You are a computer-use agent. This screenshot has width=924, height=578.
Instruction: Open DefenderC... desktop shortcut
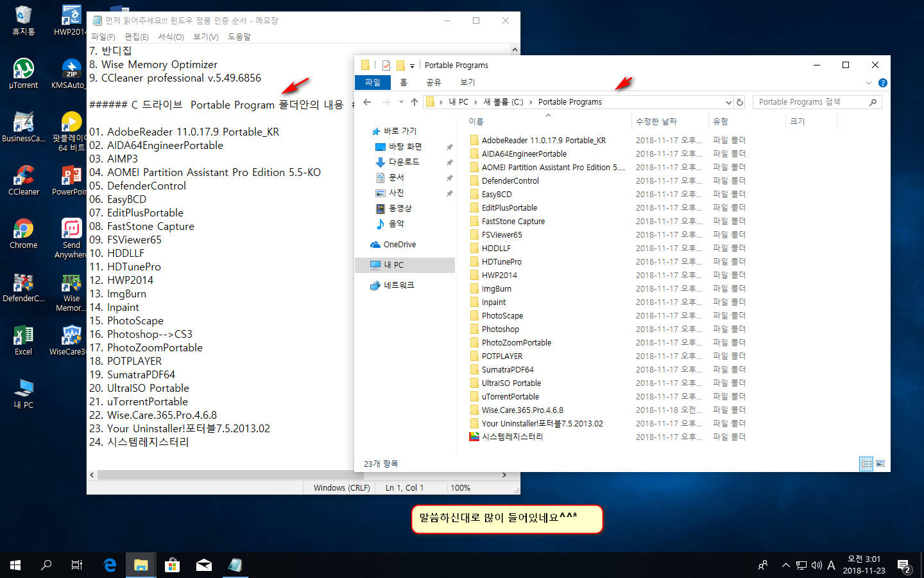point(23,286)
